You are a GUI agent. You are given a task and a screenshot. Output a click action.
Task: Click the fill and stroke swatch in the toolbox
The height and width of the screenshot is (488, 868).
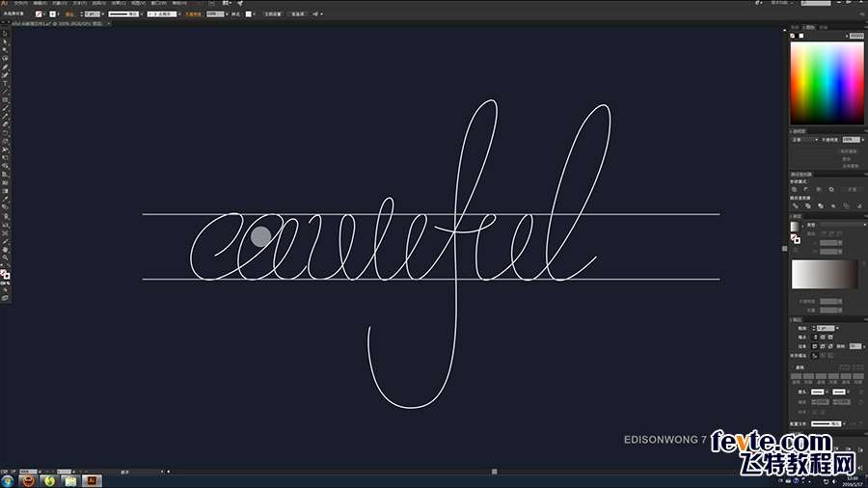tap(5, 275)
